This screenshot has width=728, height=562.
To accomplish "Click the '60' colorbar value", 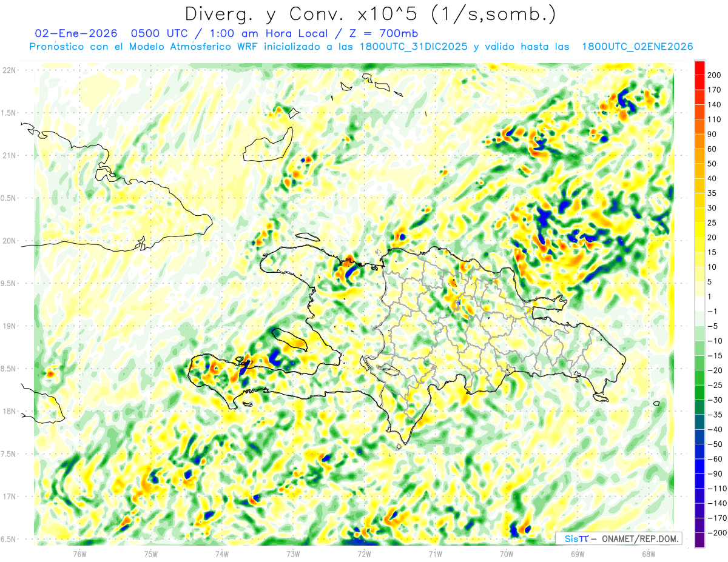I will [x=712, y=149].
